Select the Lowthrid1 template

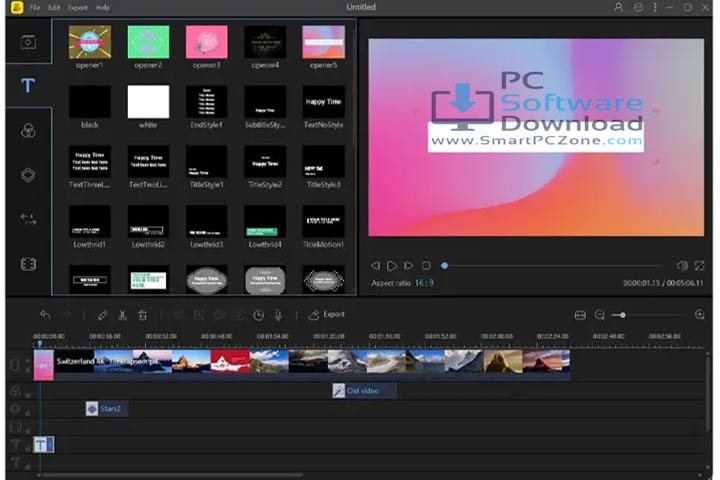[x=90, y=221]
